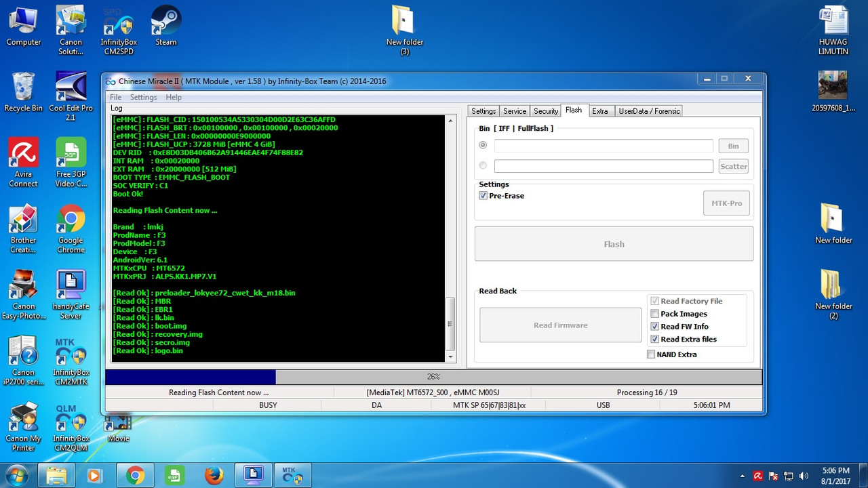Viewport: 868px width, 488px height.
Task: Click the Scatter path input field
Action: click(x=604, y=166)
